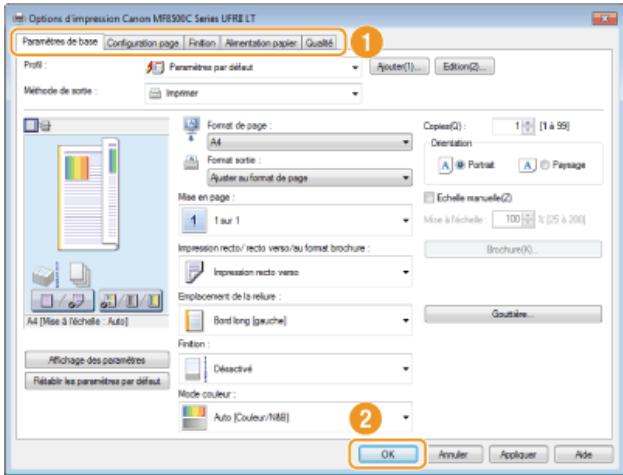This screenshot has width=623, height=475.
Task: Click the '1' layout icon in Mise en page
Action: (194, 220)
